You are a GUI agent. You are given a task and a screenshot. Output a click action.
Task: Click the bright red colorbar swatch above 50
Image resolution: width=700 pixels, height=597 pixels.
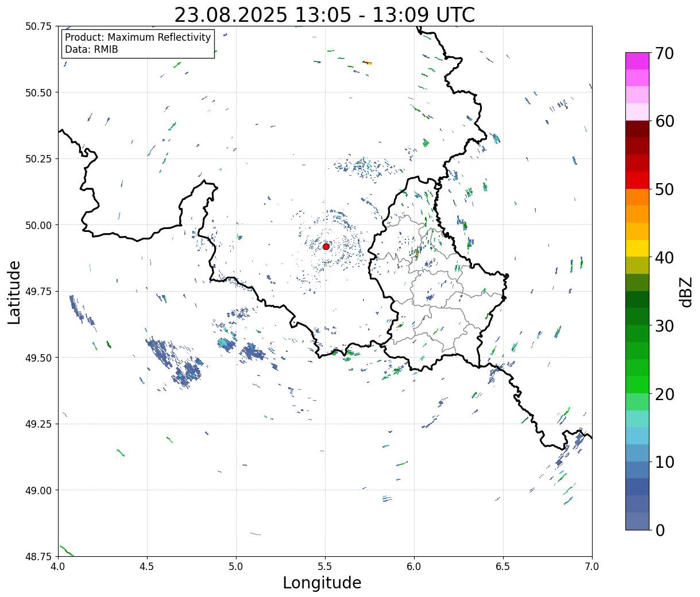coord(637,180)
